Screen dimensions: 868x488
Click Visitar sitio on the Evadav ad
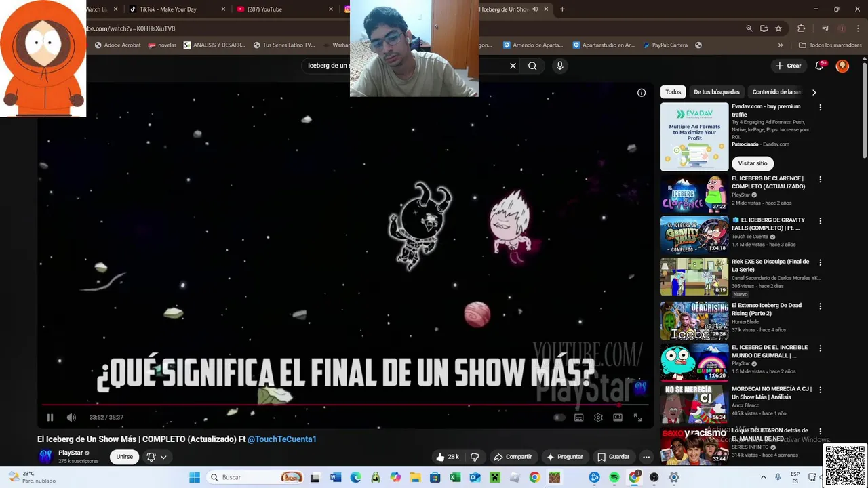[x=753, y=163]
